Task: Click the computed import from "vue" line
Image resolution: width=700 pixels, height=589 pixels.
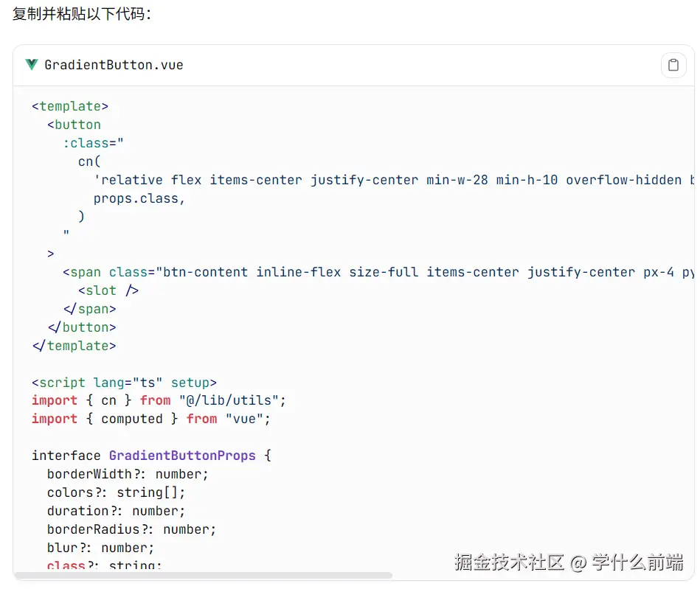Action: click(151, 419)
